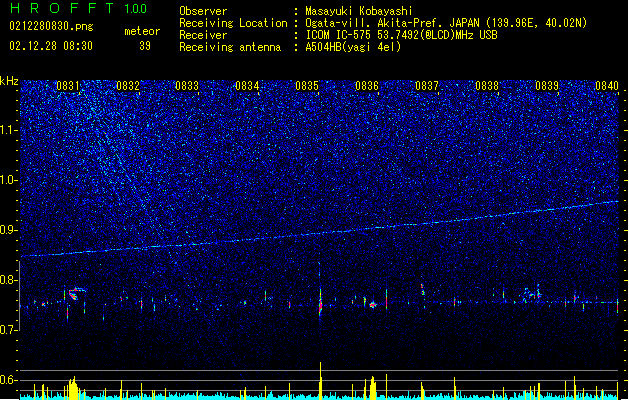Click the kHz axis unit label
Viewport: 629px width, 400px height.
point(9,81)
